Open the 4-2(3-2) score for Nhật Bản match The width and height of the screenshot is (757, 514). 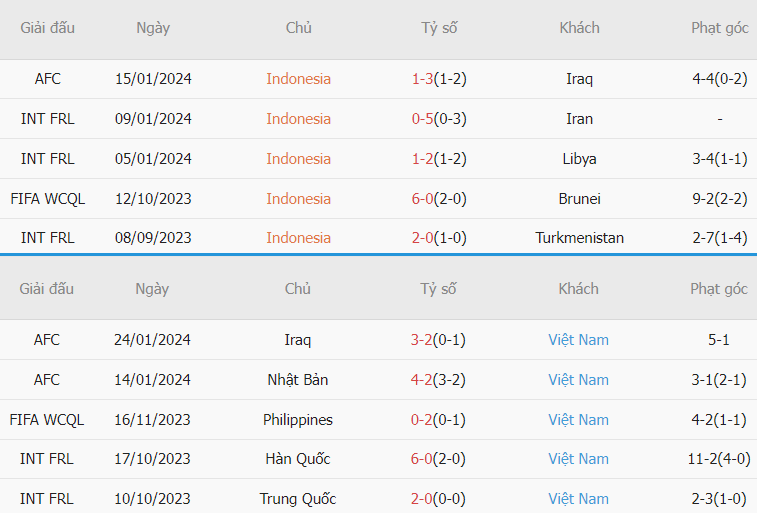438,380
